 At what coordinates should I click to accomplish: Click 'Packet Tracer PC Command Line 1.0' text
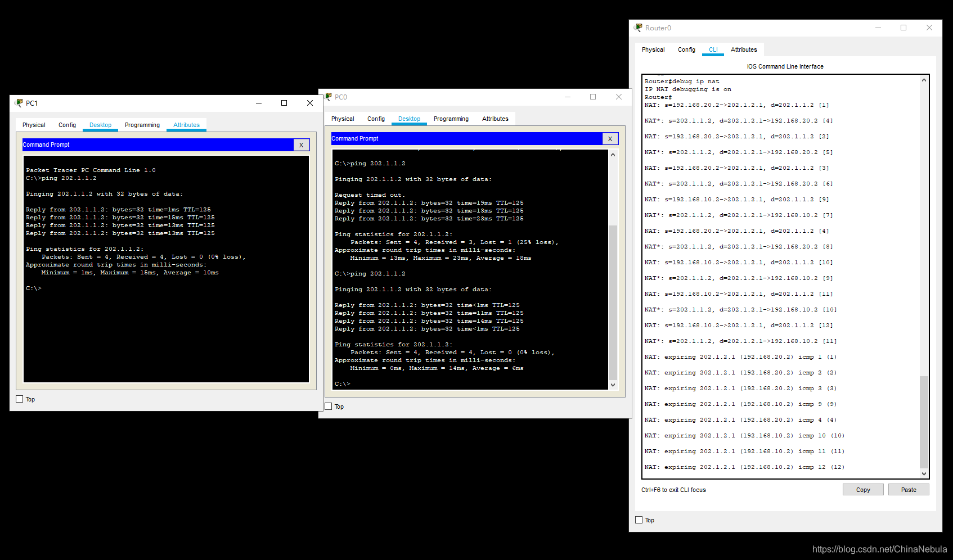(91, 170)
